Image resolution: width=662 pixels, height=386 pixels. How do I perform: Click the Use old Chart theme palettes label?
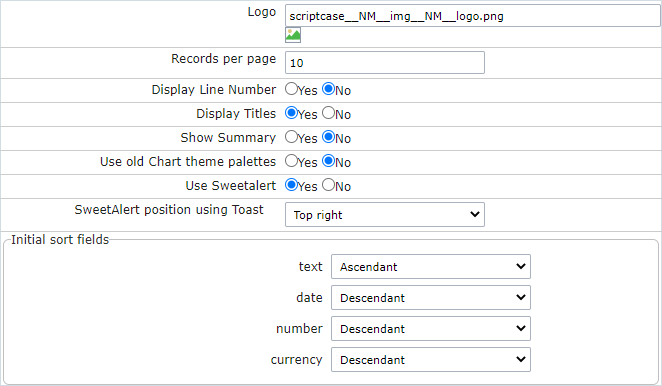[188, 162]
